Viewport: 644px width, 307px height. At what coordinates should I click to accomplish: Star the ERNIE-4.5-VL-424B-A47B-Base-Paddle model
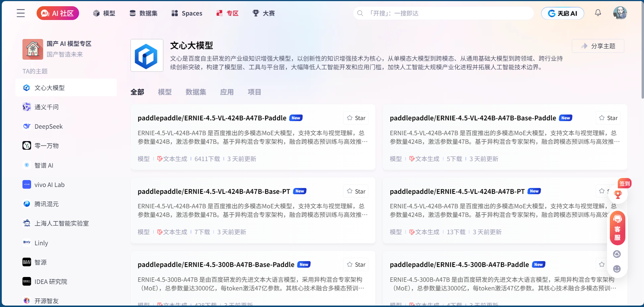coord(608,118)
